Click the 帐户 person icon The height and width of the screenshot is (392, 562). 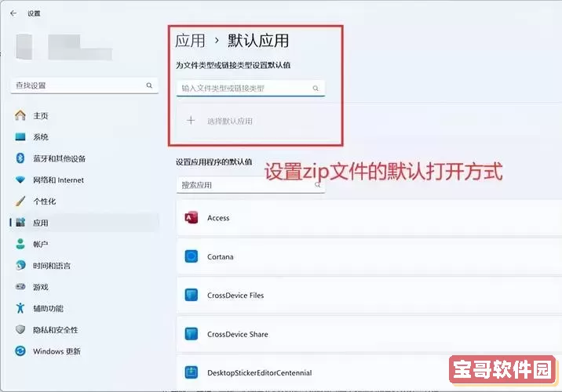point(20,244)
